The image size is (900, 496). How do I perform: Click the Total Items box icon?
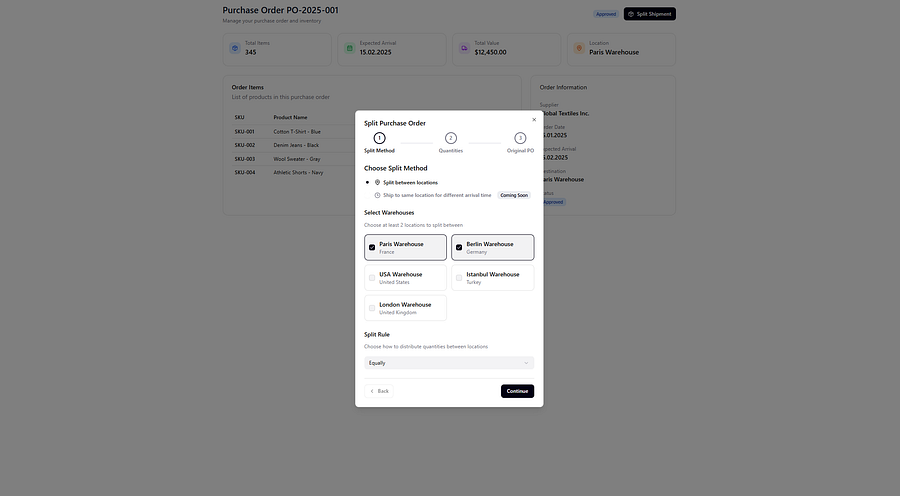point(235,48)
